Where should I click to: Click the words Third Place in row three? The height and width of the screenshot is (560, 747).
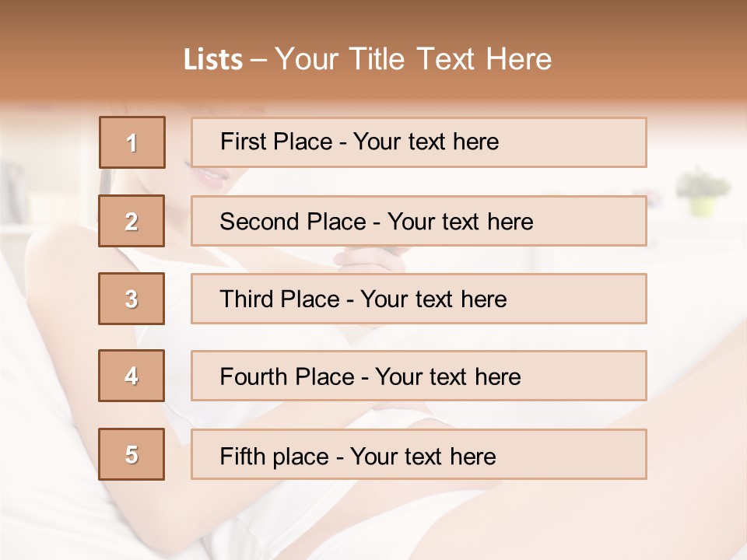[280, 299]
